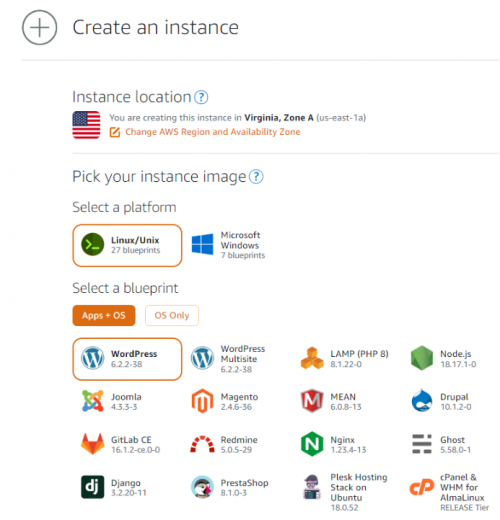Select the Ghost blueprint icon
This screenshot has width=500, height=520.
(x=422, y=444)
